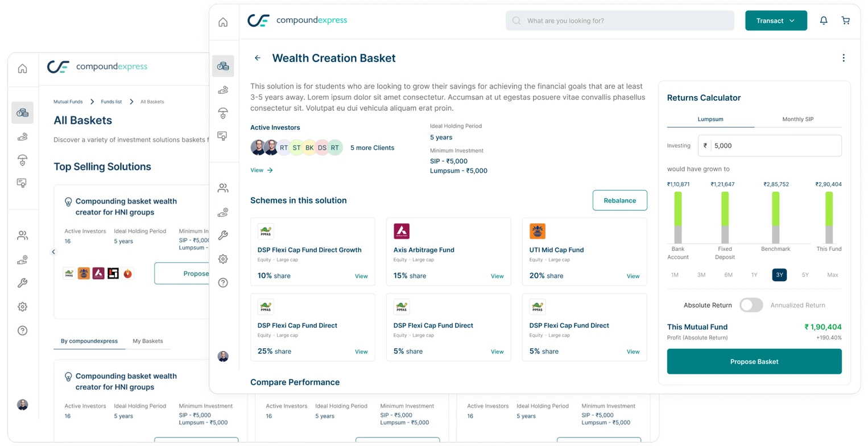Click ST investor avatar
Image resolution: width=868 pixels, height=446 pixels.
296,148
